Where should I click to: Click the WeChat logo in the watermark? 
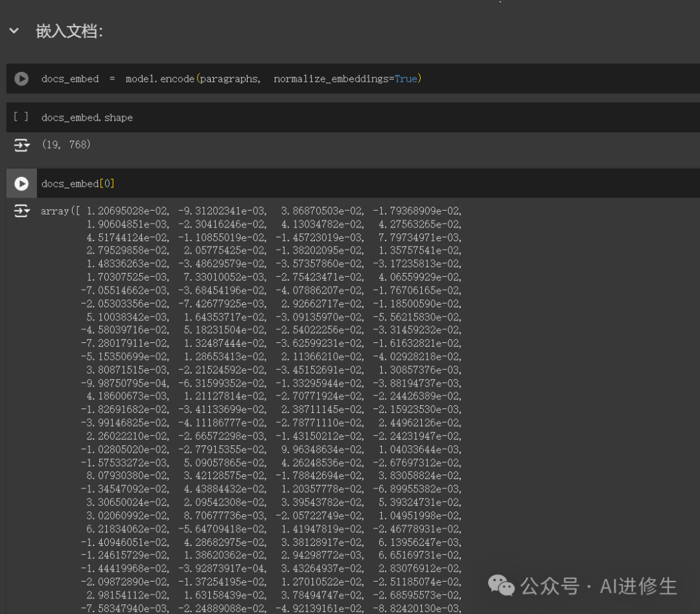pyautogui.click(x=502, y=585)
